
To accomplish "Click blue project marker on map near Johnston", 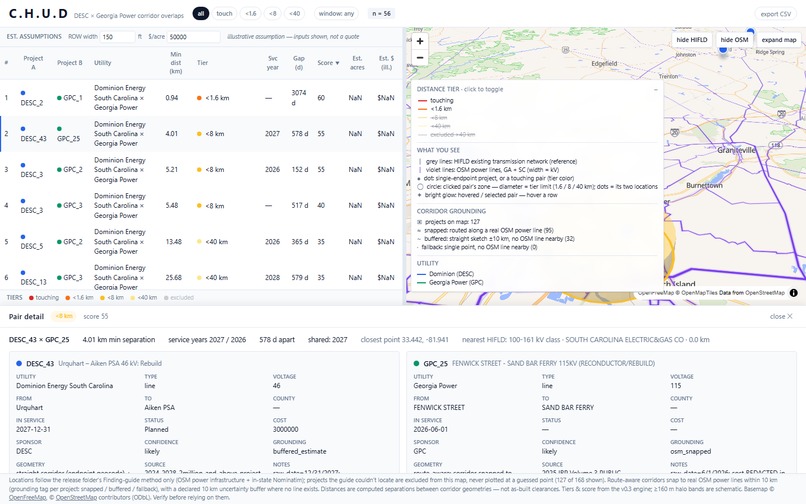I will (x=723, y=49).
